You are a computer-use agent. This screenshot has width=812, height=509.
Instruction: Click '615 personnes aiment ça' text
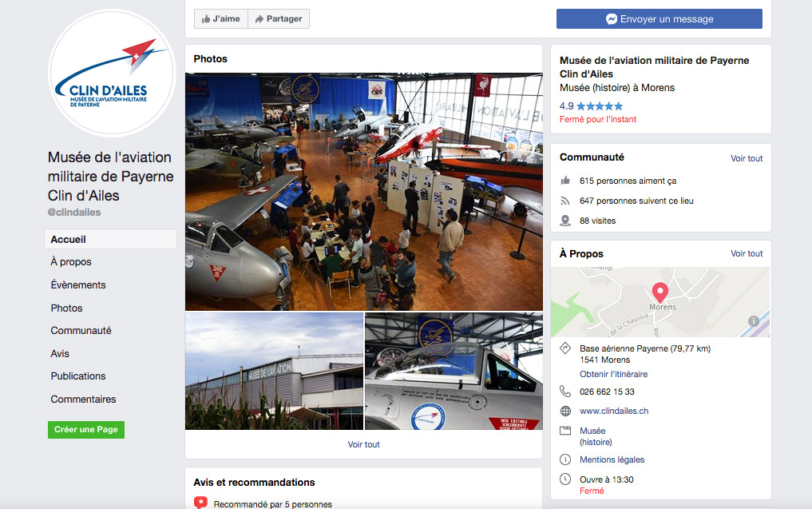[628, 181]
